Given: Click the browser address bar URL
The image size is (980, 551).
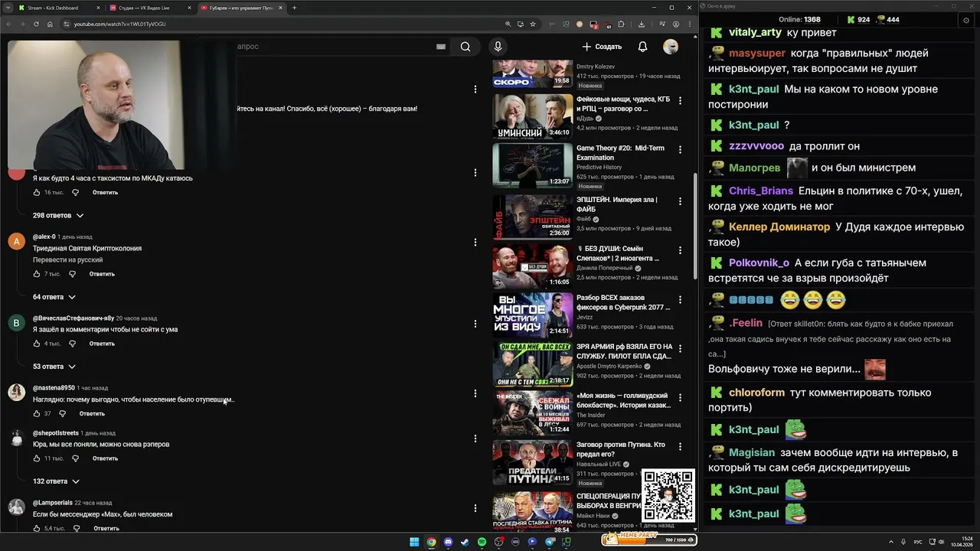Looking at the screenshot, I should 119,24.
